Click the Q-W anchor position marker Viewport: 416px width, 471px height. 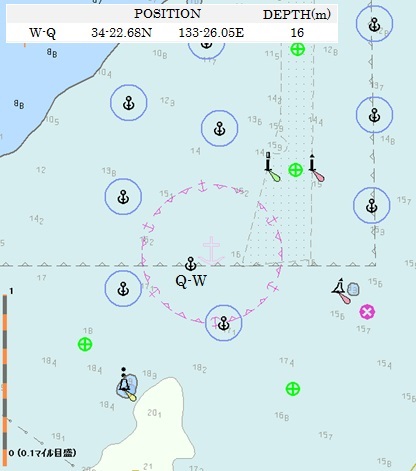tap(190, 263)
